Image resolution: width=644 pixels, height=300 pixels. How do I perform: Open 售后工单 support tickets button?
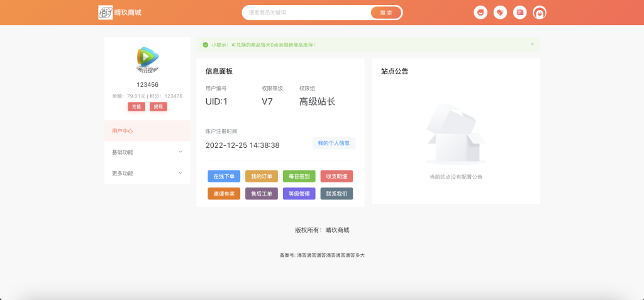(262, 194)
